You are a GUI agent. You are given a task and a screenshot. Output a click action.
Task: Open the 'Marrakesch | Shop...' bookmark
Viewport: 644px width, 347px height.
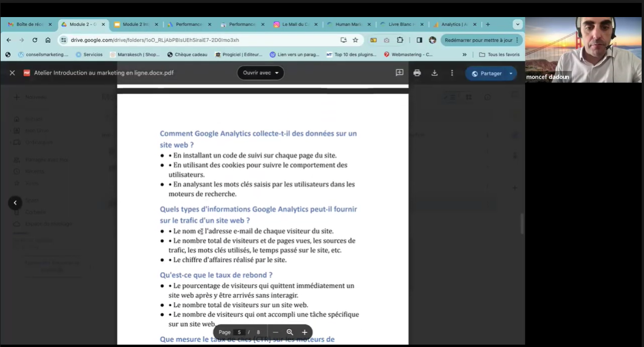tap(135, 55)
